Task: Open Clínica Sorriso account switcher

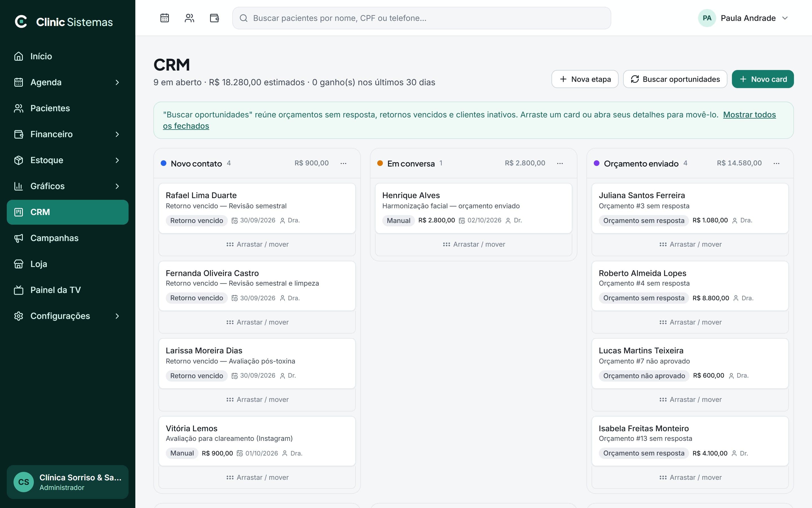Action: pos(67,482)
